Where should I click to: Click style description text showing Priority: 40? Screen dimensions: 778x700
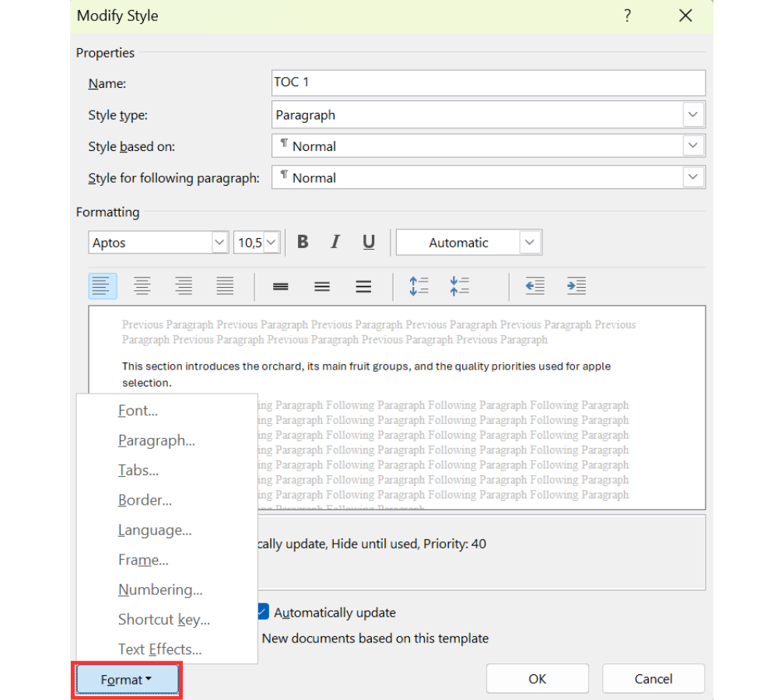click(x=372, y=544)
